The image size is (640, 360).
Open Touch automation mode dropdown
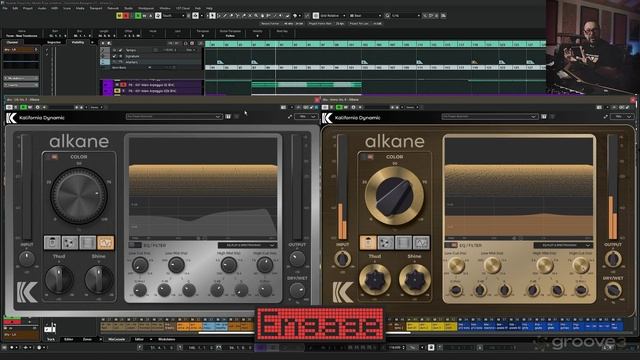174,16
